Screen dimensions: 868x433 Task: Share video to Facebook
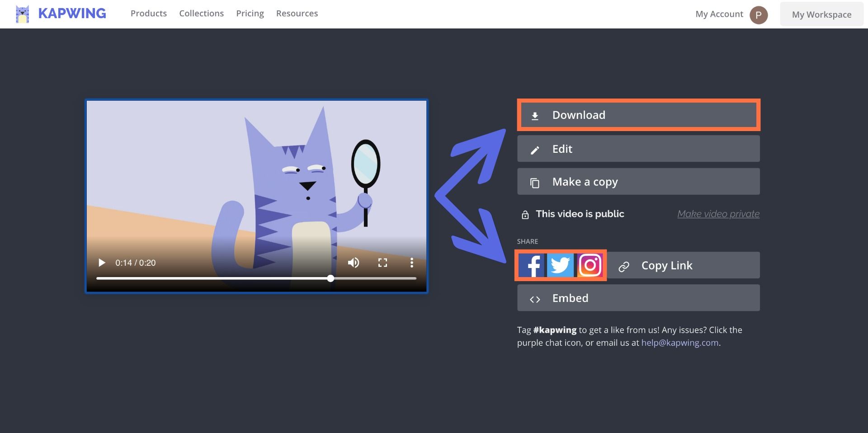pos(532,265)
